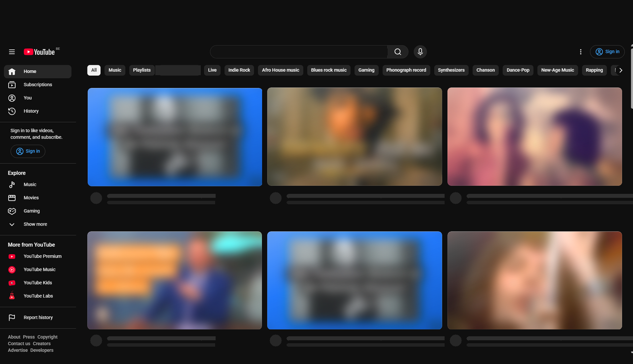Click the sidebar Sign in button
Image resolution: width=633 pixels, height=364 pixels.
coord(28,151)
